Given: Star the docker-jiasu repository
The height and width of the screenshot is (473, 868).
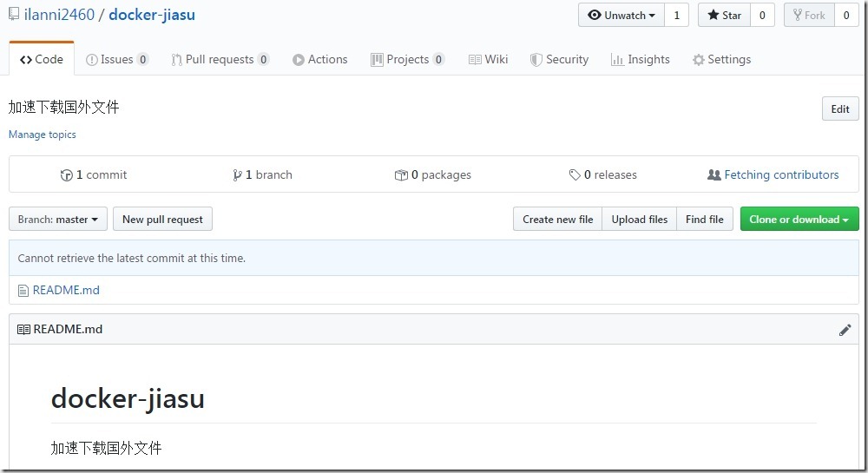Looking at the screenshot, I should [724, 15].
